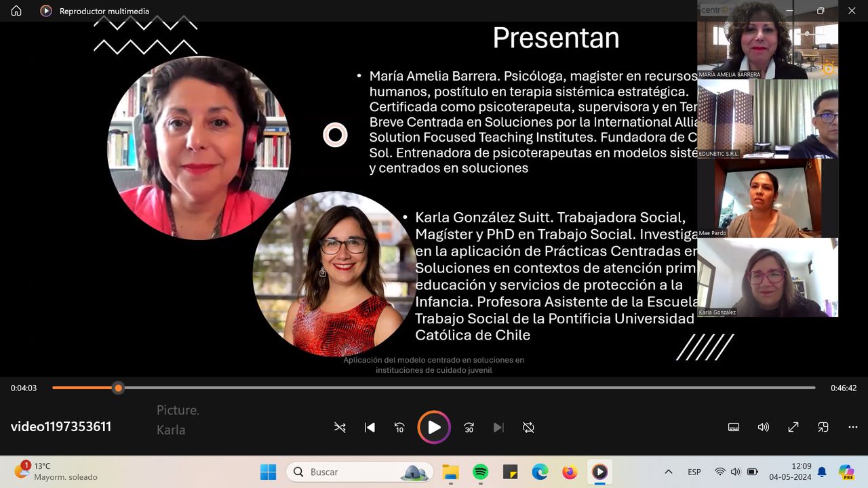Enable shuffle playback
The width and height of the screenshot is (868, 488).
tap(340, 428)
